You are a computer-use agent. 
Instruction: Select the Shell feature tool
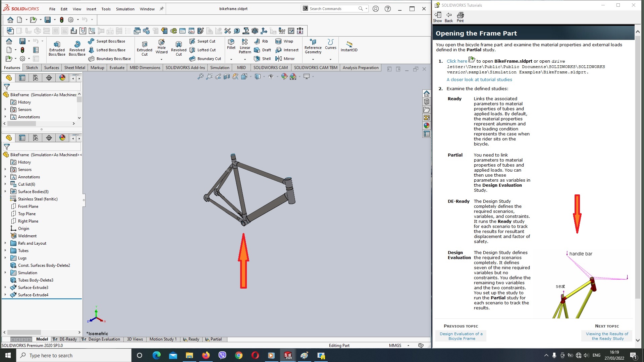coord(263,59)
